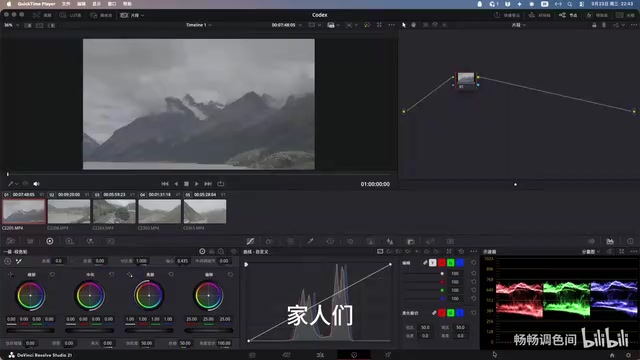Viewport: 640px width, 360px height.
Task: Open the project manager home button
Action: pos(612,355)
